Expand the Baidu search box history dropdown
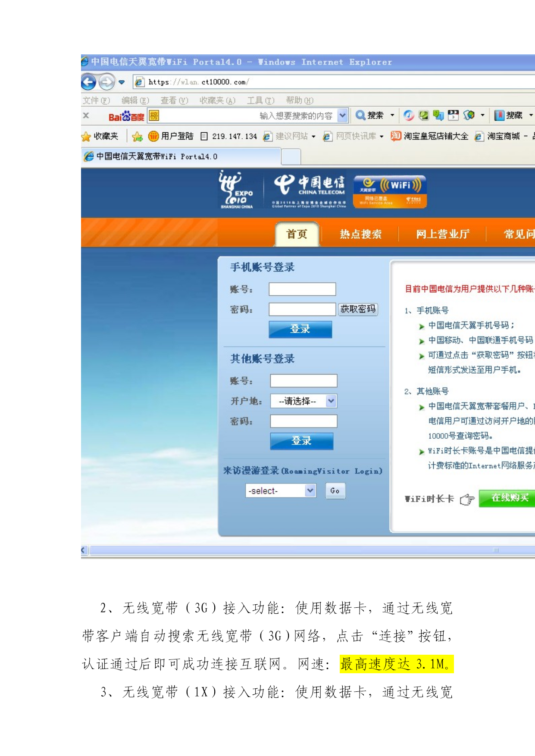 pos(342,116)
